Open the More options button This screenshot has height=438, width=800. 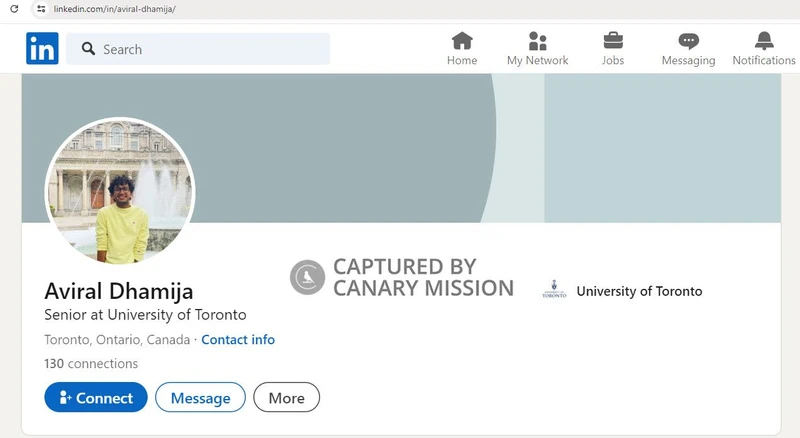click(287, 397)
